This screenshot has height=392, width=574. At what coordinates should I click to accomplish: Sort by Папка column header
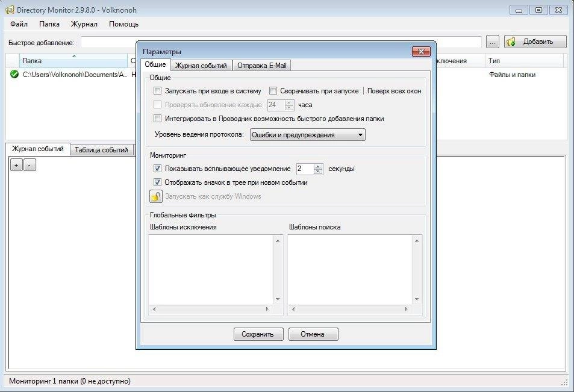pyautogui.click(x=73, y=61)
